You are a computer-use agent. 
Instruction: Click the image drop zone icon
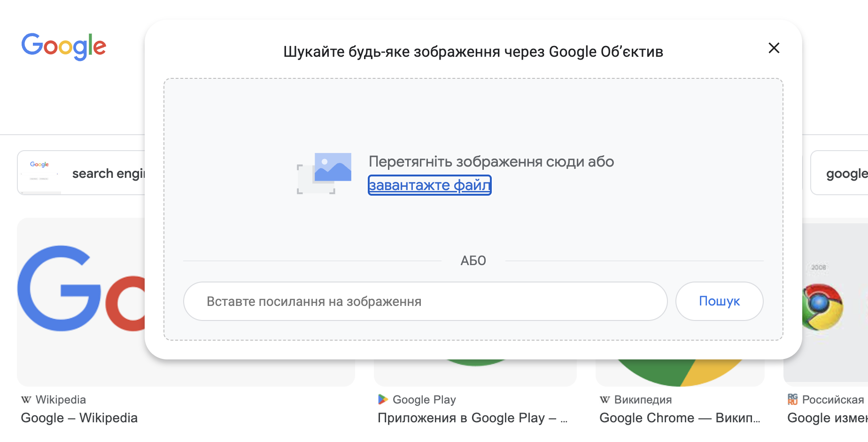(x=324, y=173)
